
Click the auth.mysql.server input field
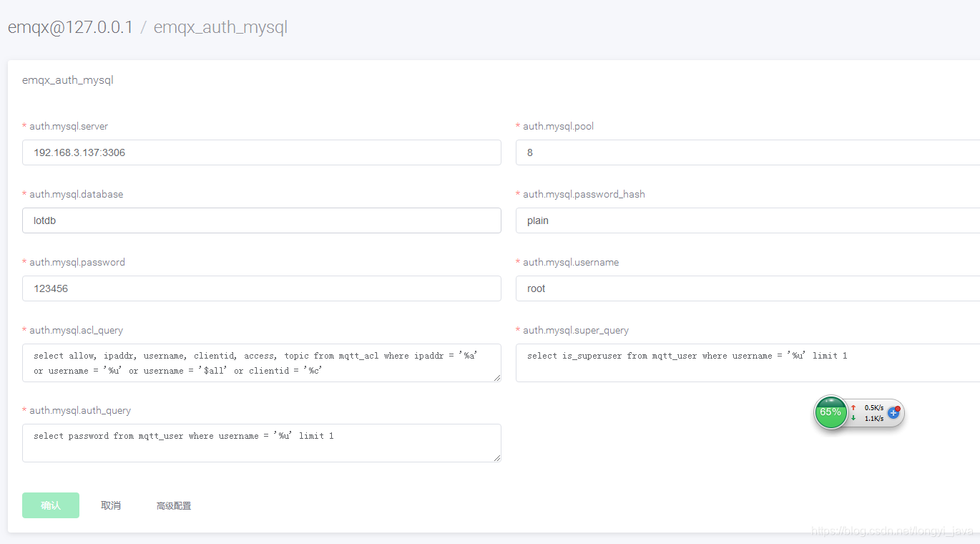tap(262, 152)
